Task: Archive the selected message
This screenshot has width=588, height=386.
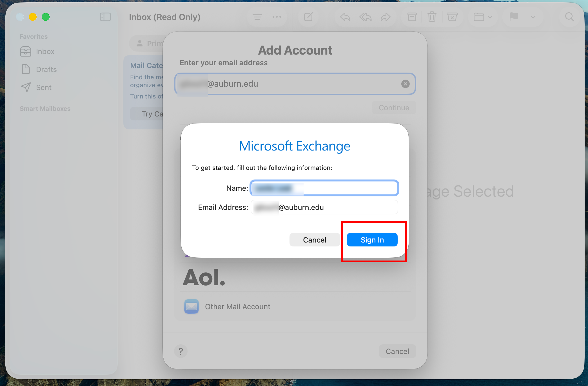Action: click(x=412, y=17)
